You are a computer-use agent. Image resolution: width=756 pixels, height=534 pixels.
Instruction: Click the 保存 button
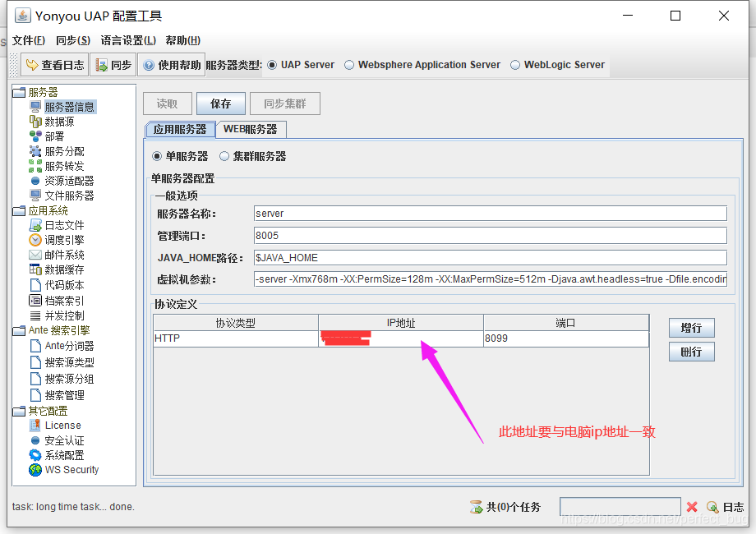tap(221, 104)
